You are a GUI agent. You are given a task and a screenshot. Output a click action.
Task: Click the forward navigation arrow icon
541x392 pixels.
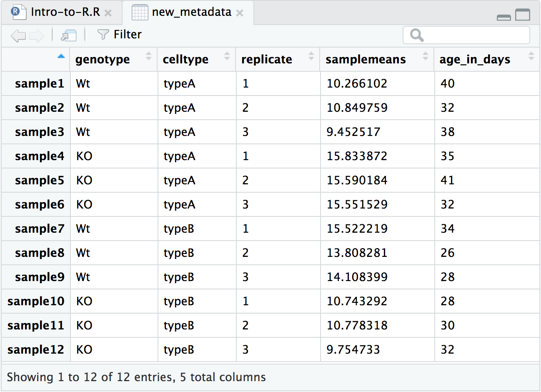click(37, 35)
